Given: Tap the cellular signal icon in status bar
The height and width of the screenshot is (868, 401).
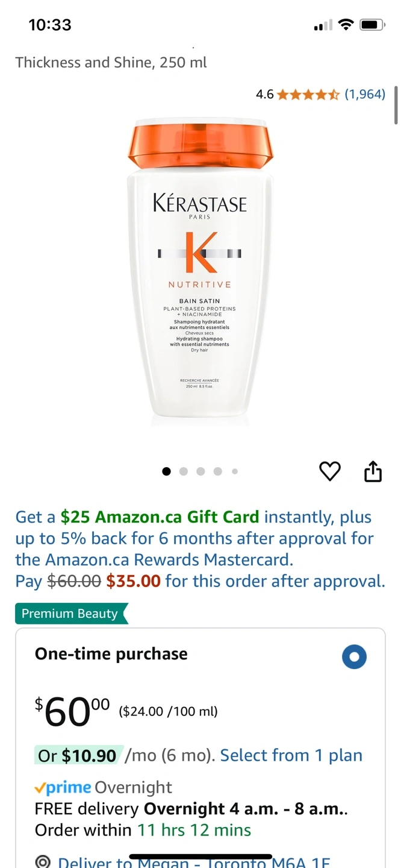Looking at the screenshot, I should [323, 25].
